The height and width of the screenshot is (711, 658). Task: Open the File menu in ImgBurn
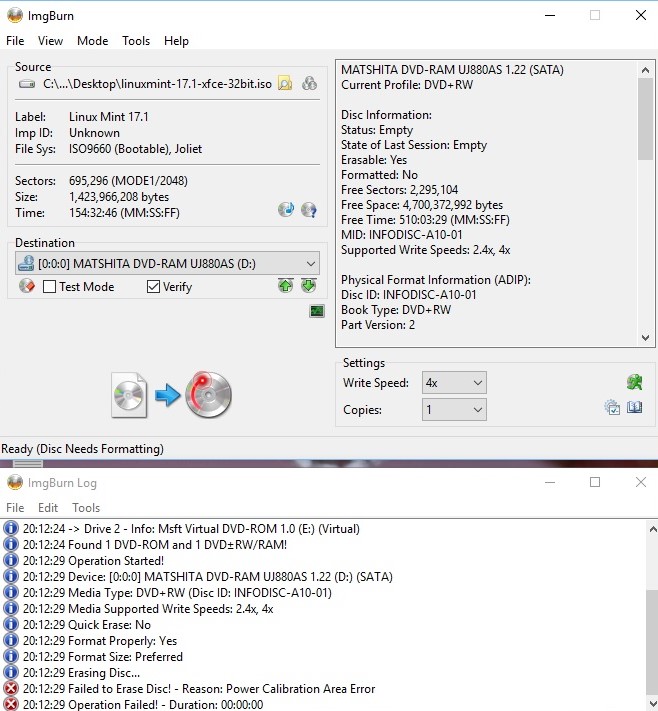click(x=15, y=41)
